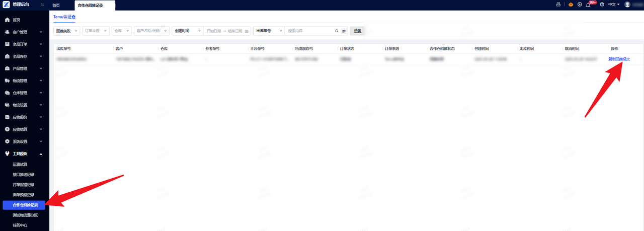Click the 全局库存 warehouse icon
This screenshot has height=231, width=644.
point(7,56)
